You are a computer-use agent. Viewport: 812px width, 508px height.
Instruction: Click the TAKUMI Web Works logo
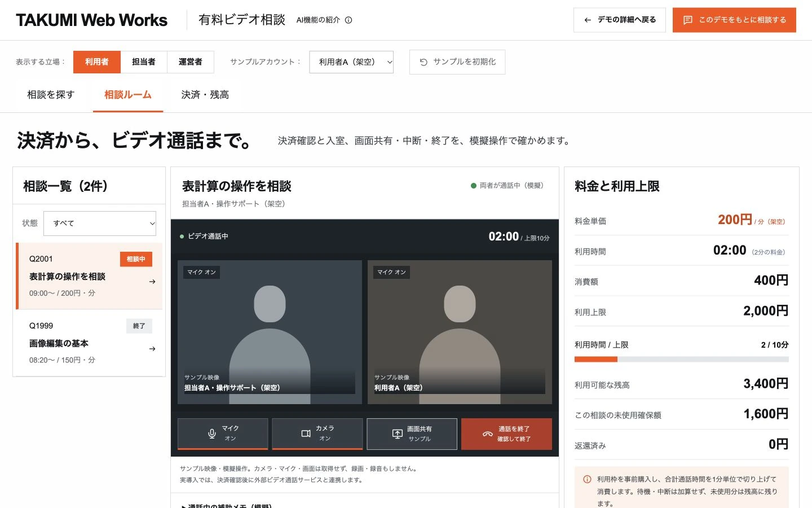coord(92,20)
